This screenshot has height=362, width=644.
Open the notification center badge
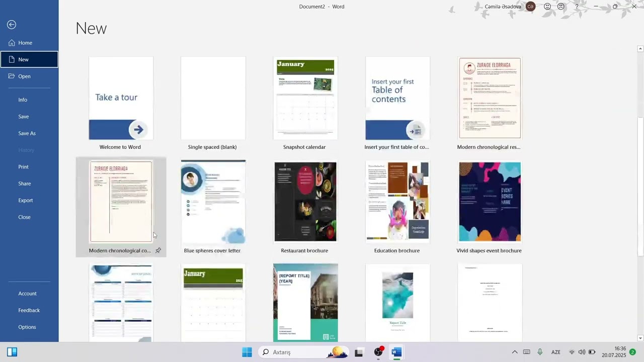[632, 352]
